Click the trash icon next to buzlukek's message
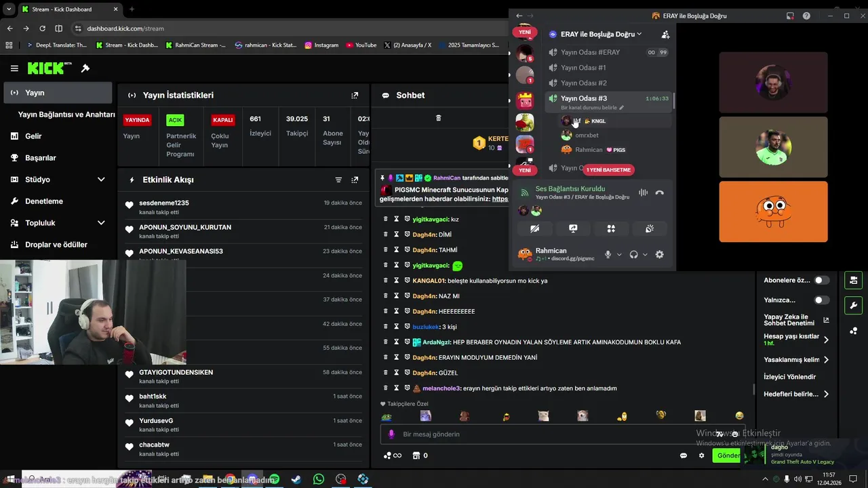This screenshot has height=488, width=868. (386, 327)
